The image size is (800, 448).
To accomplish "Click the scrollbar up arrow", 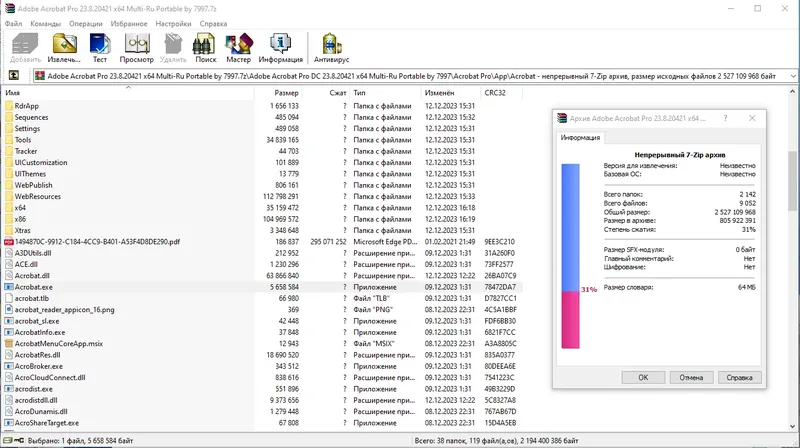I will click(792, 92).
